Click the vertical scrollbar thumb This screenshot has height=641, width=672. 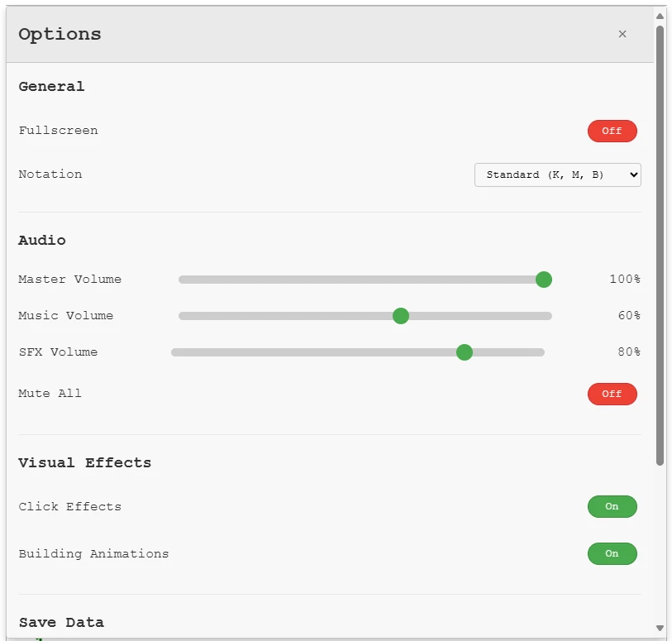660,244
